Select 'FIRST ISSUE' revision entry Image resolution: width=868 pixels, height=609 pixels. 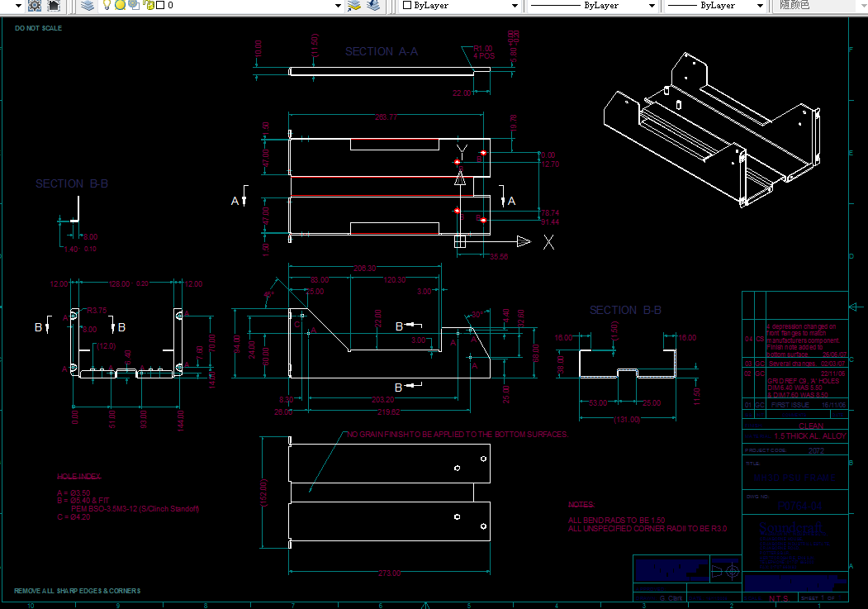point(790,405)
